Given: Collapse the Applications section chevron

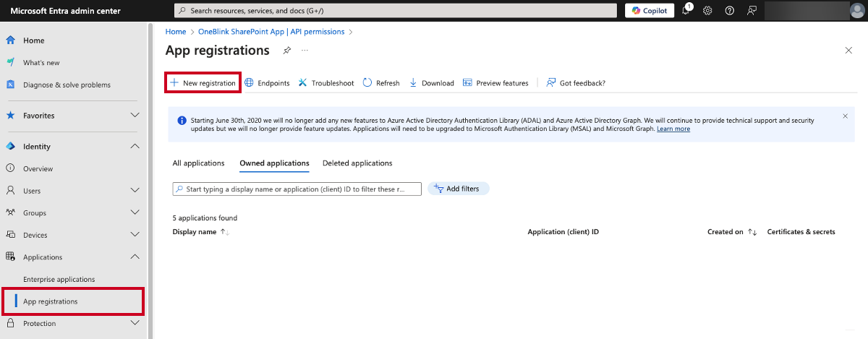Looking at the screenshot, I should point(135,257).
